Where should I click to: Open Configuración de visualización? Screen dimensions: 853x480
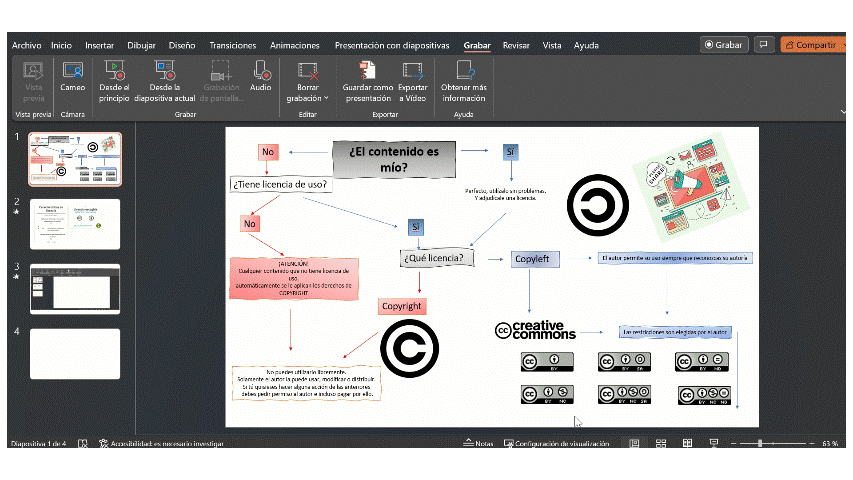coord(557,444)
